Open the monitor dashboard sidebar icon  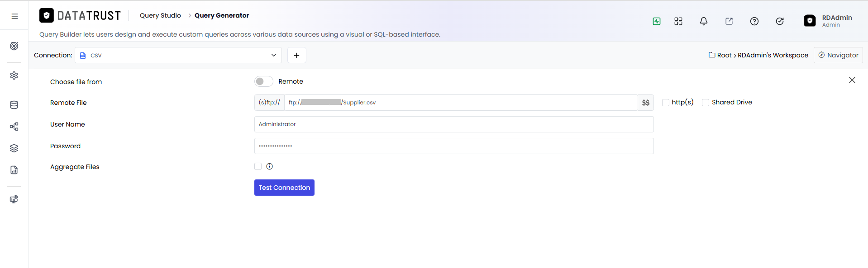click(14, 199)
